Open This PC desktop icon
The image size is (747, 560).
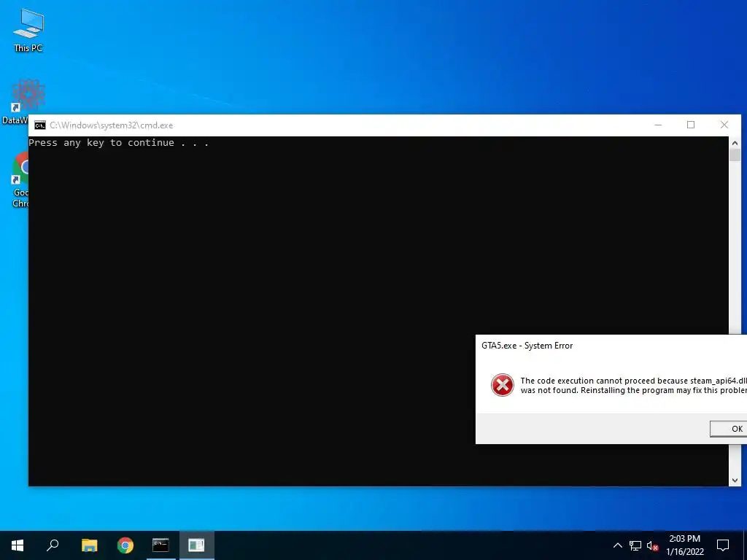pos(28,30)
